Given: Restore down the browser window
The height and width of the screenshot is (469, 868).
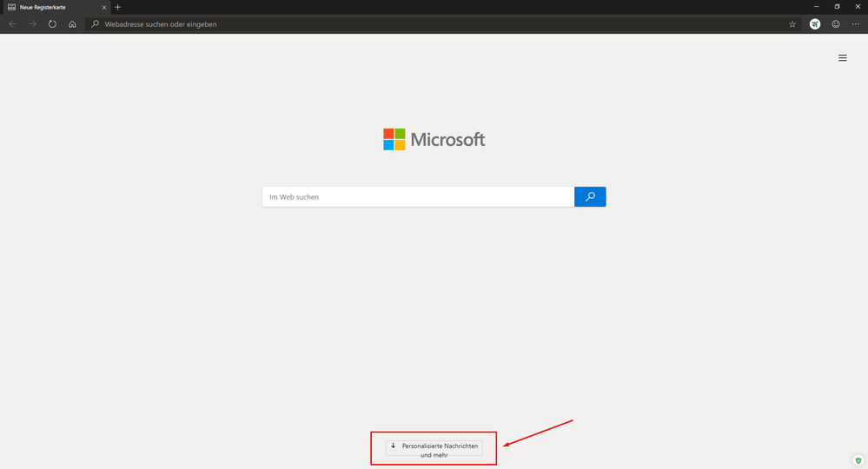Looking at the screenshot, I should tap(837, 7).
